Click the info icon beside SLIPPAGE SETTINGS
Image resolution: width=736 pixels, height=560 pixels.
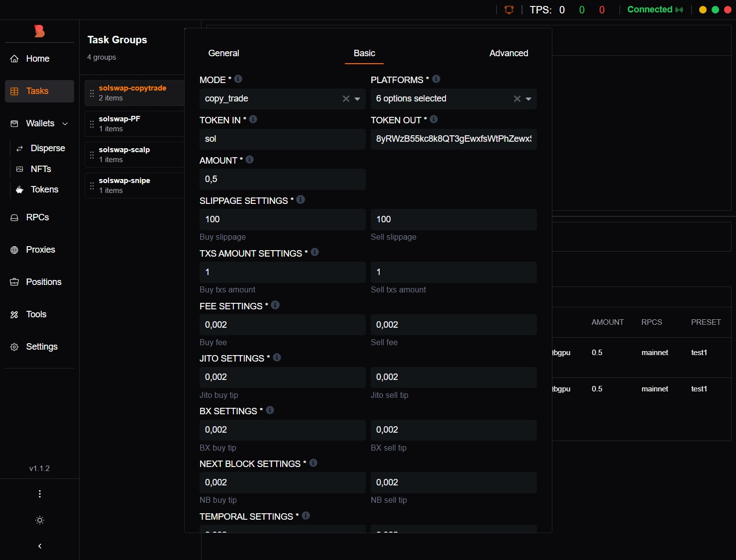[301, 199]
